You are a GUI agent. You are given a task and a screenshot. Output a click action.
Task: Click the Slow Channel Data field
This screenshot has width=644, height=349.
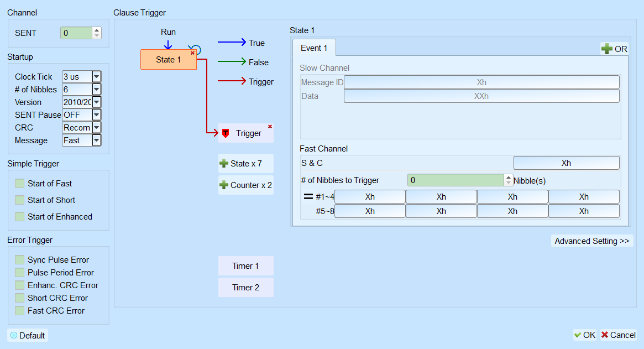[x=481, y=96]
